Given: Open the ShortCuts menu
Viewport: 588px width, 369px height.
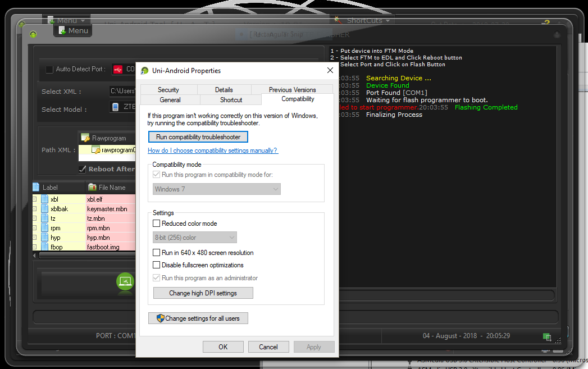Looking at the screenshot, I should (363, 20).
